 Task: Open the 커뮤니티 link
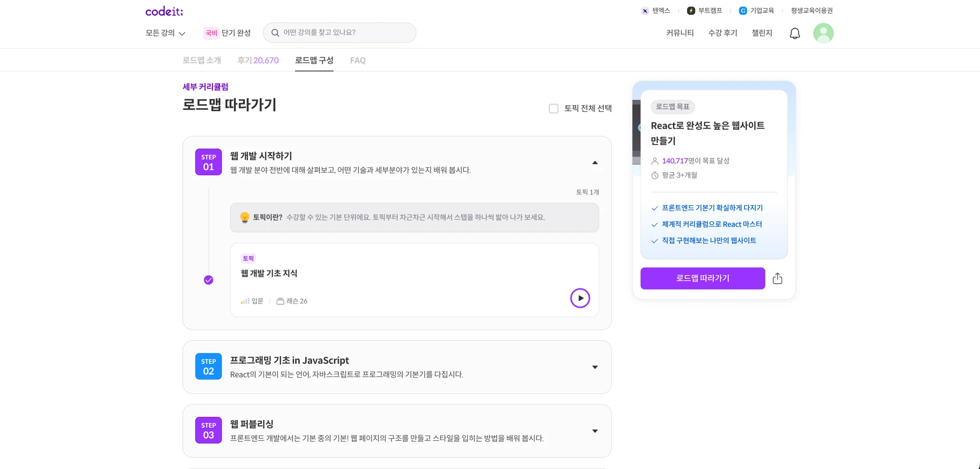(680, 33)
